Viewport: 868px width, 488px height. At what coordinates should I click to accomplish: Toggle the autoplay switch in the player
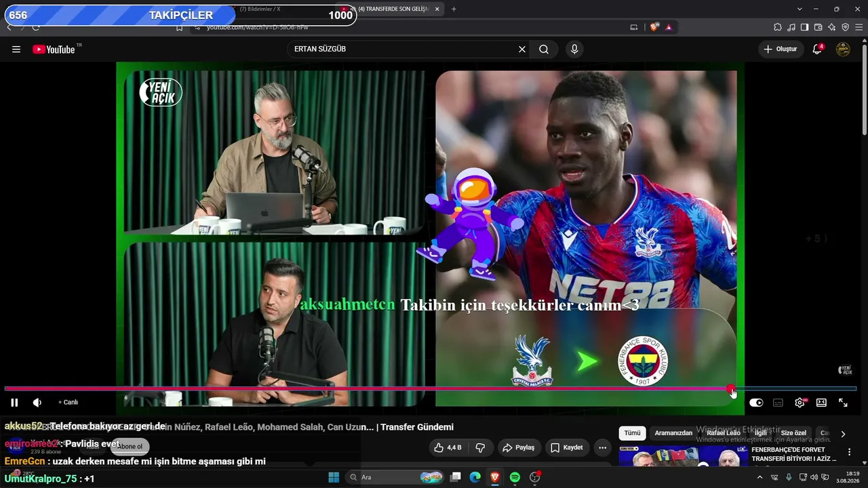click(x=756, y=403)
